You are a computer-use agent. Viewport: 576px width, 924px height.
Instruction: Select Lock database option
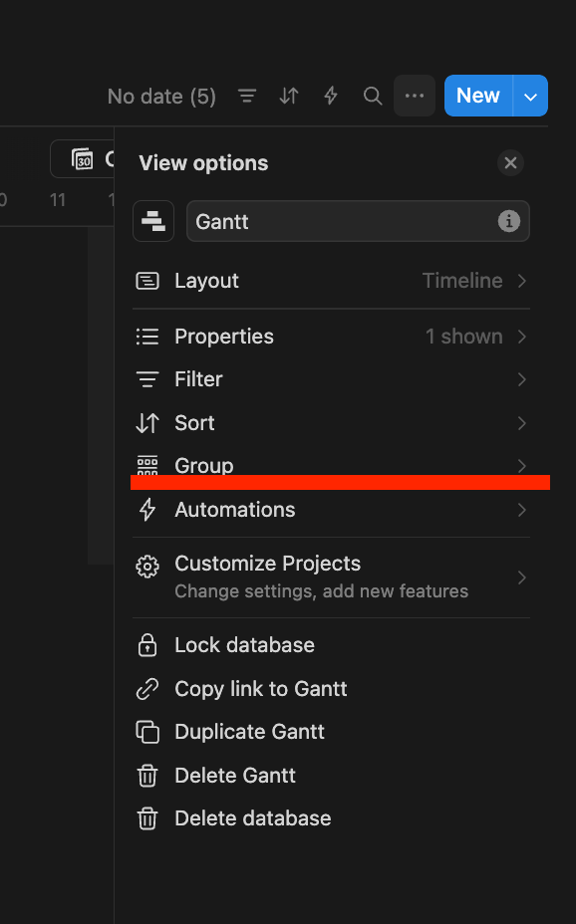point(331,645)
